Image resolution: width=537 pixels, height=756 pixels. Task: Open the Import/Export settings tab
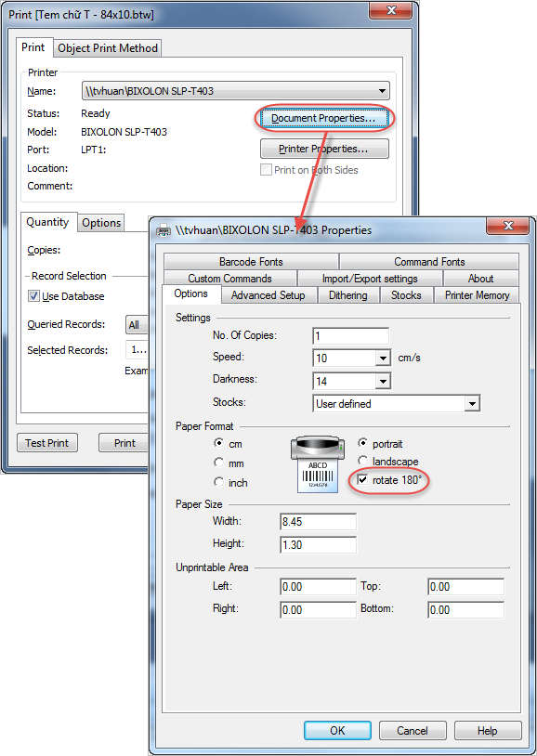[x=370, y=279]
